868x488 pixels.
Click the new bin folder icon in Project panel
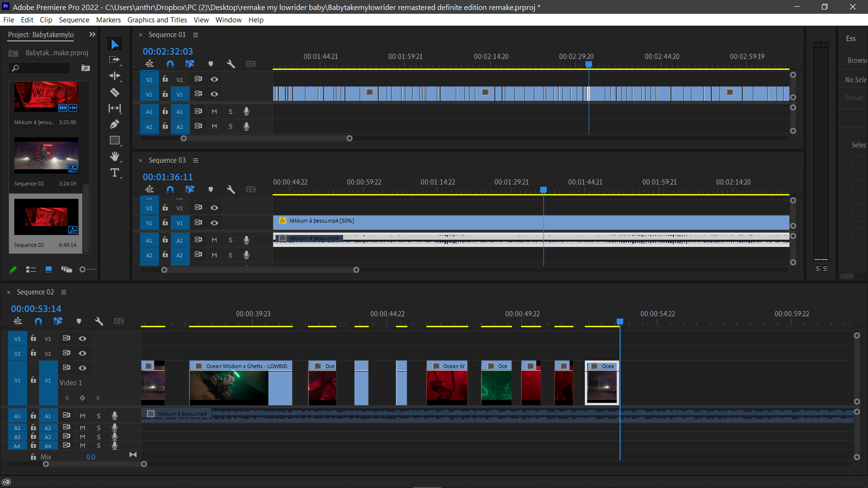click(x=86, y=68)
